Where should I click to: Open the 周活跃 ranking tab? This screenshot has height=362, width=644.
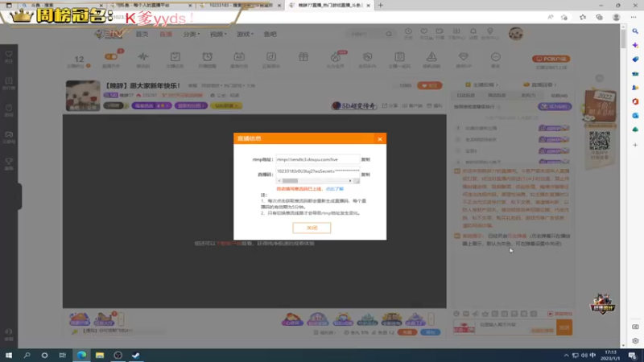coord(497,95)
